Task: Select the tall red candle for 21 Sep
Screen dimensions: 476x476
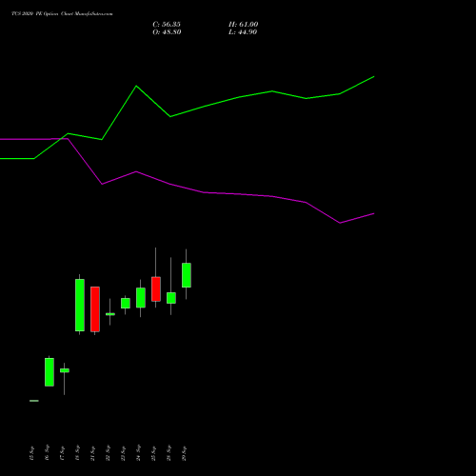Action: (x=95, y=309)
